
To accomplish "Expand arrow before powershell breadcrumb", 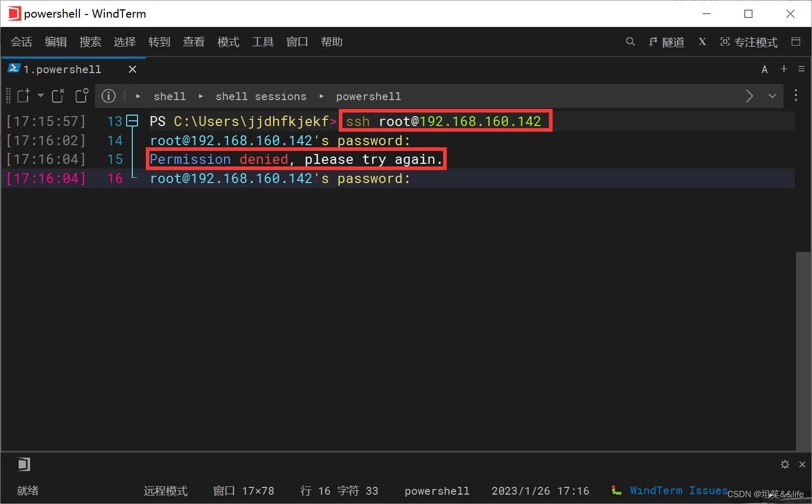I will coord(322,96).
